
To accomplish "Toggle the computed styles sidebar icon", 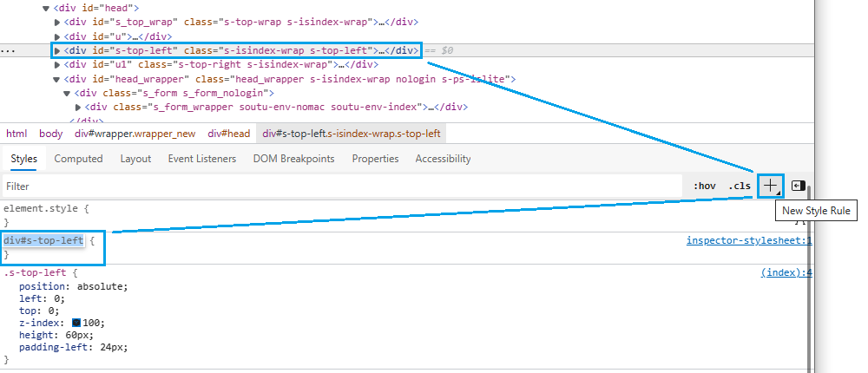I will (799, 186).
